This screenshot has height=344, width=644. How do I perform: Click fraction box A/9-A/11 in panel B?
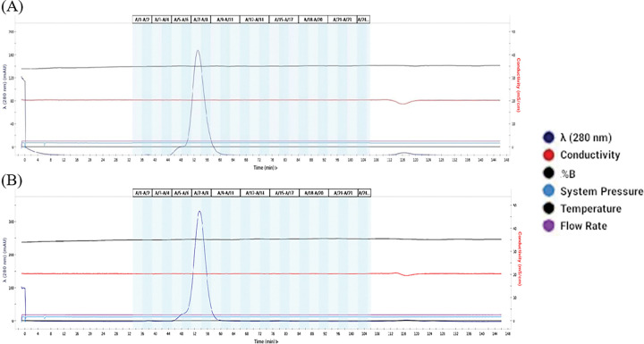226,192
